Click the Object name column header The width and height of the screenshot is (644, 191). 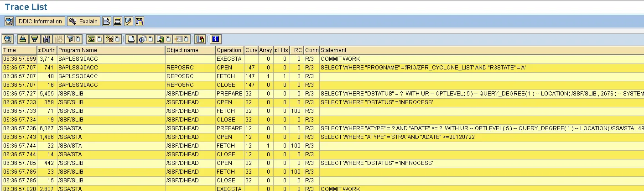(x=190, y=50)
